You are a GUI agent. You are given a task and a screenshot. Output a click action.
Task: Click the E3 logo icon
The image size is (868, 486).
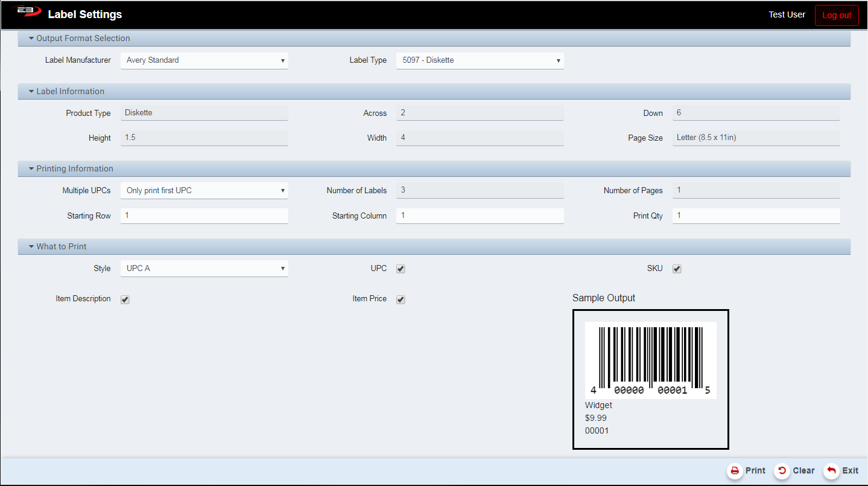click(x=26, y=13)
